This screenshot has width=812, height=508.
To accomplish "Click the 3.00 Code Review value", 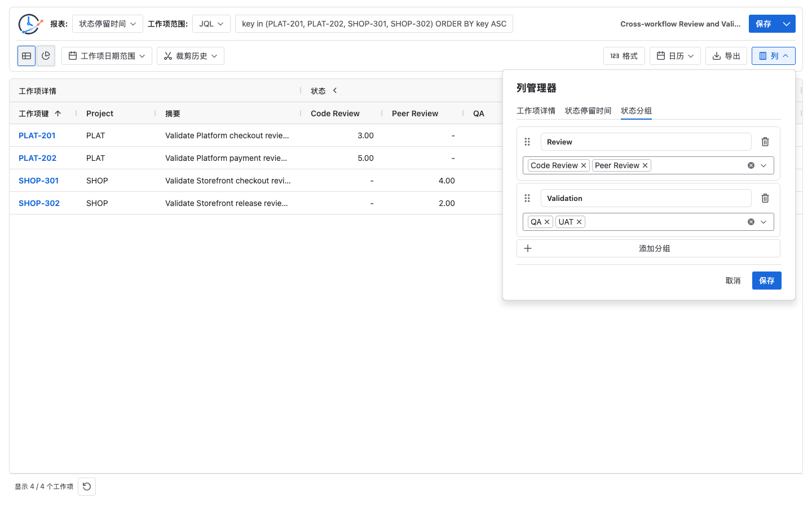I will tap(365, 135).
